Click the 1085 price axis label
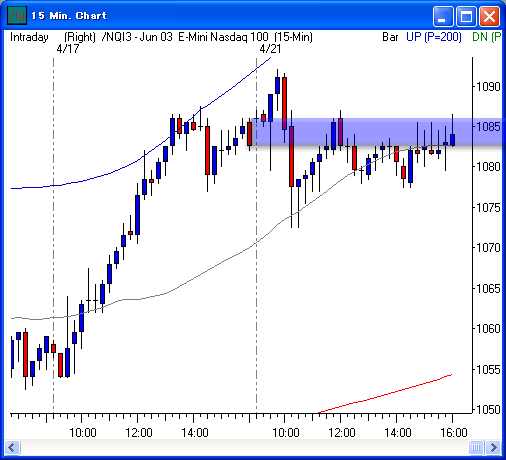Screen dimensions: 506x460 [x=488, y=127]
